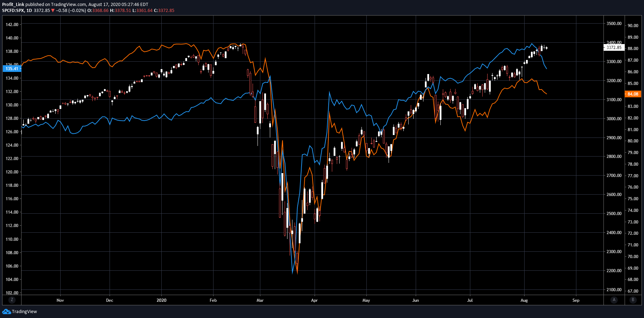The image size is (644, 318).
Task: Click the red down-triangle change indicator
Action: [53, 11]
